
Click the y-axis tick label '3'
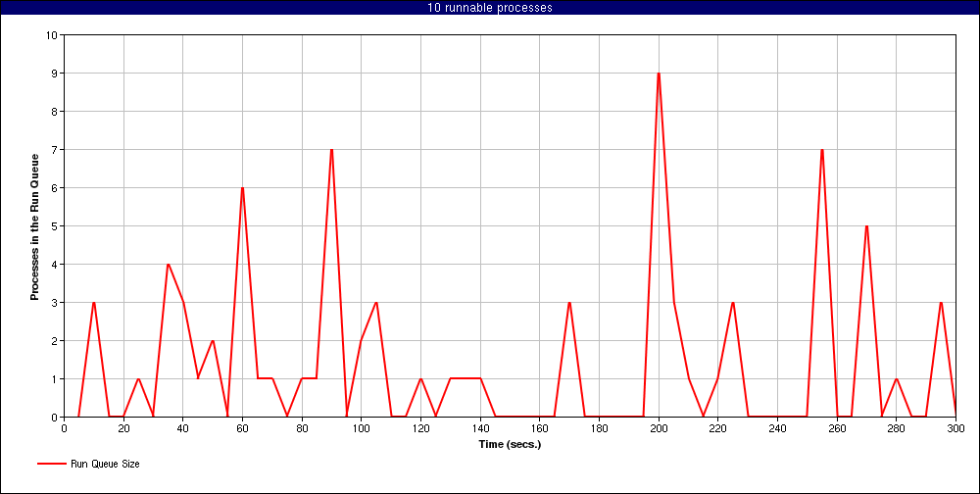click(x=54, y=302)
